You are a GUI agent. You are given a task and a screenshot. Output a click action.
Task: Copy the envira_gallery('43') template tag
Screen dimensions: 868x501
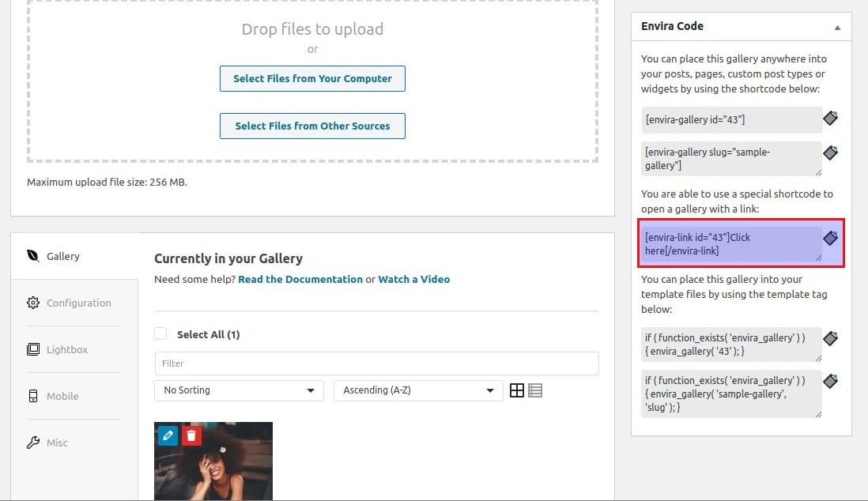[x=830, y=339]
